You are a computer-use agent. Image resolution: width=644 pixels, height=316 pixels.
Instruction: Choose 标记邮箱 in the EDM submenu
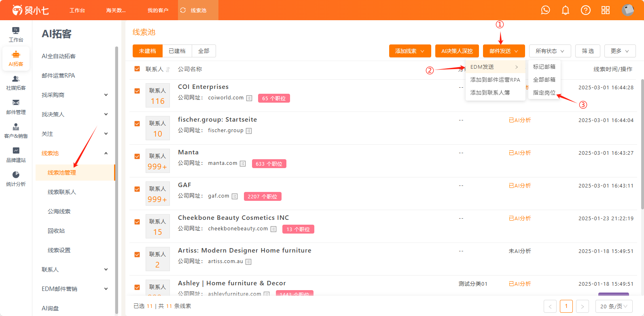click(544, 67)
